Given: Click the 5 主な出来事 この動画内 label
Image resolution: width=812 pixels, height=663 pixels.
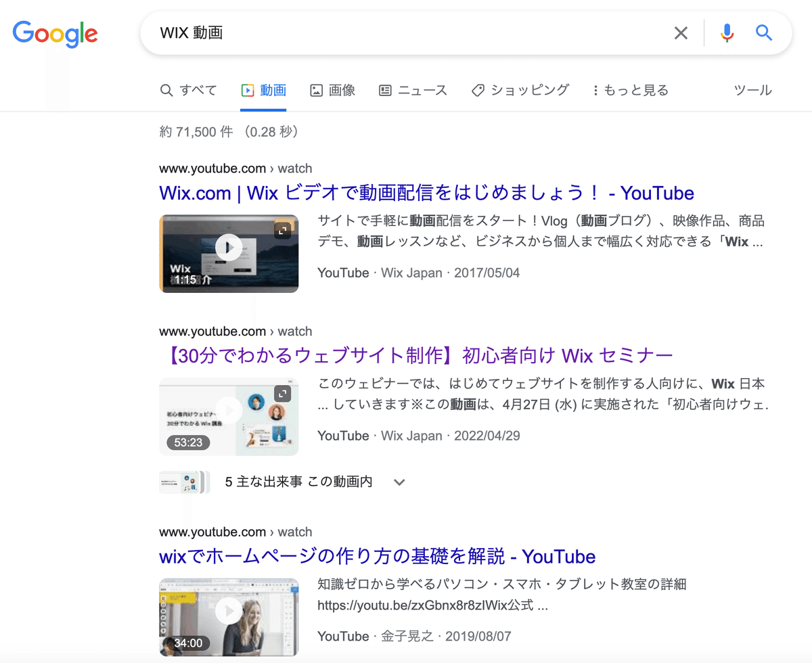Looking at the screenshot, I should click(298, 482).
